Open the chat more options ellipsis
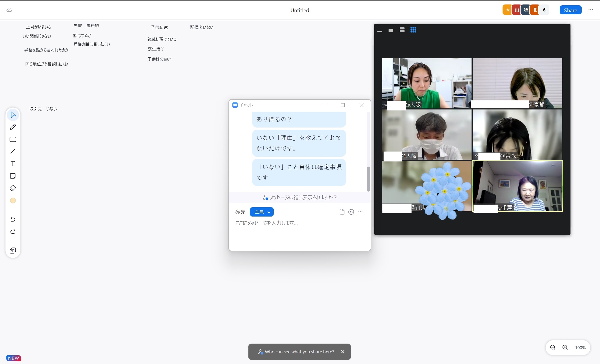The height and width of the screenshot is (364, 600). 360,212
